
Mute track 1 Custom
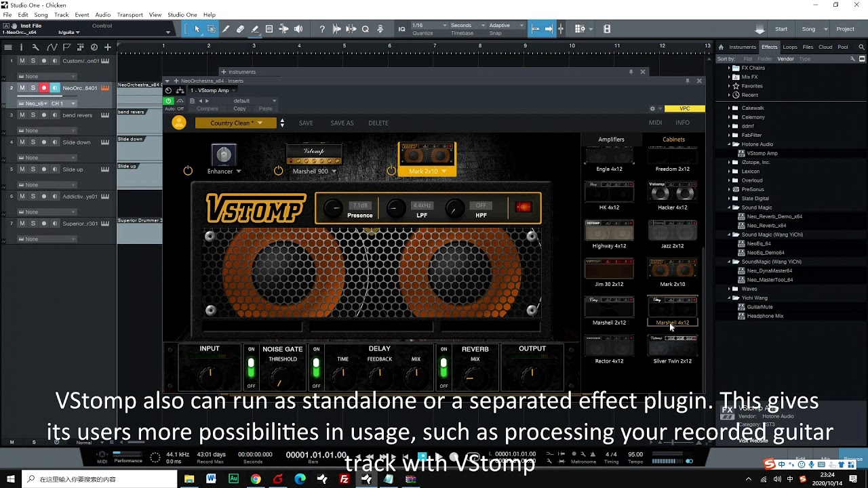click(22, 61)
